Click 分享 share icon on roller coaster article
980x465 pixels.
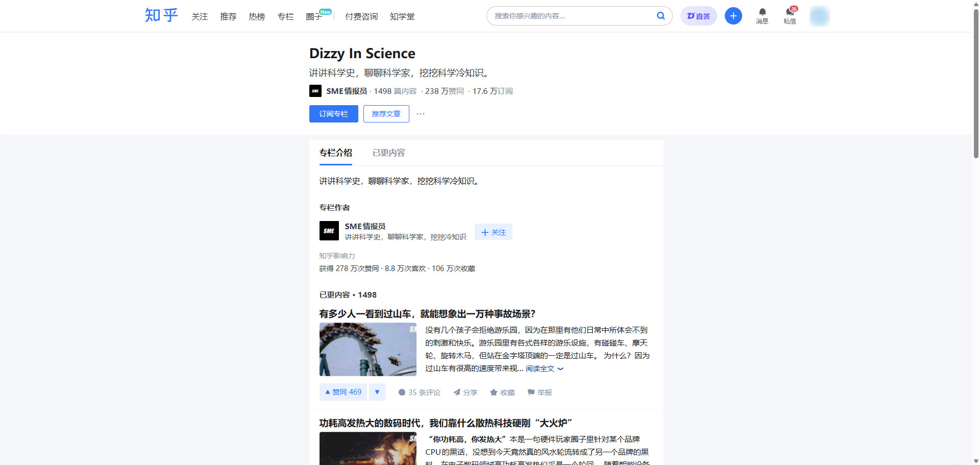pyautogui.click(x=465, y=393)
